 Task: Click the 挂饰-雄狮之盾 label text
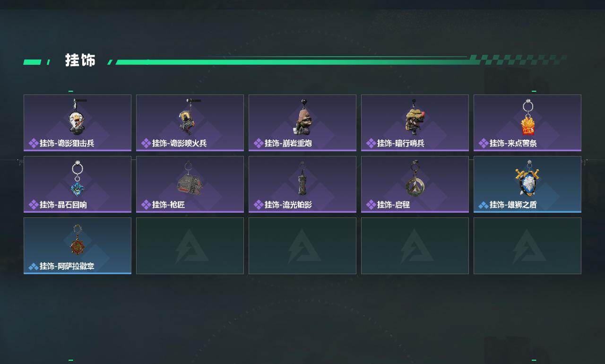pyautogui.click(x=513, y=205)
